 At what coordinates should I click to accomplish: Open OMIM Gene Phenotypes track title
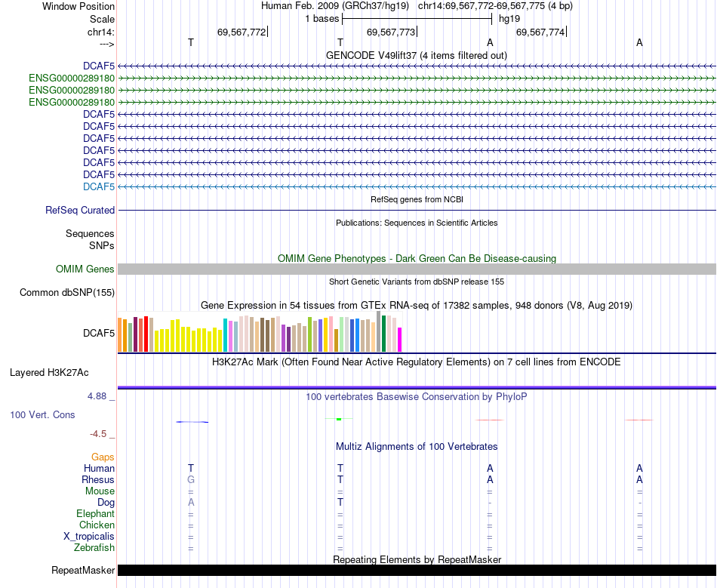[417, 258]
